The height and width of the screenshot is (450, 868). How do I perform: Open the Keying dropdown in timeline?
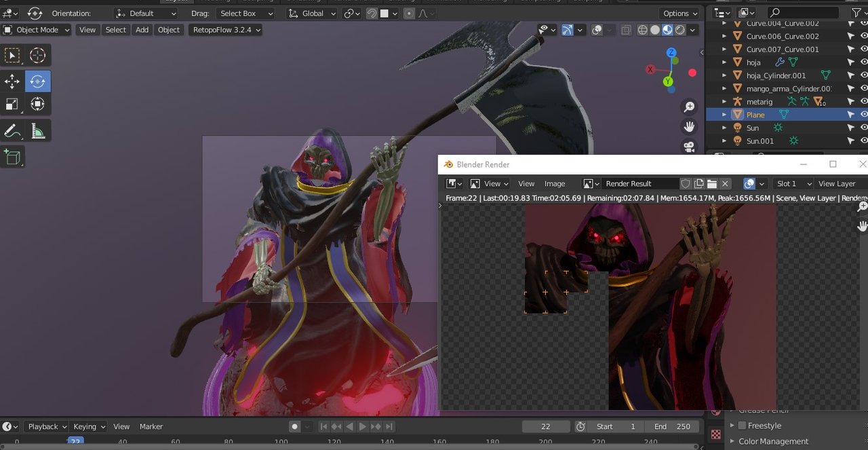click(89, 426)
